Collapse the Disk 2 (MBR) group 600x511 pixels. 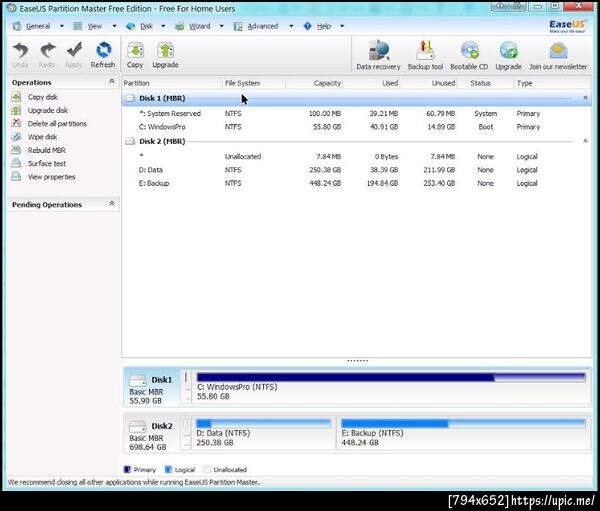(585, 141)
